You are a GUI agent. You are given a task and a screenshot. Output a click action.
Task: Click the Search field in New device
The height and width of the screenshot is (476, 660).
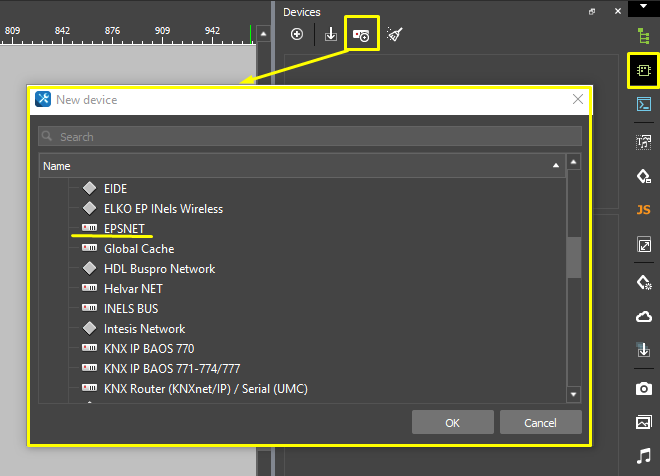(310, 137)
